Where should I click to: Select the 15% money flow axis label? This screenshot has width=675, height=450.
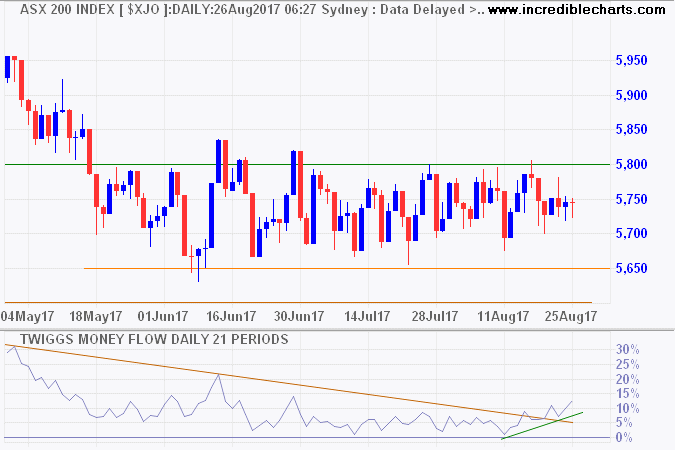pyautogui.click(x=628, y=394)
